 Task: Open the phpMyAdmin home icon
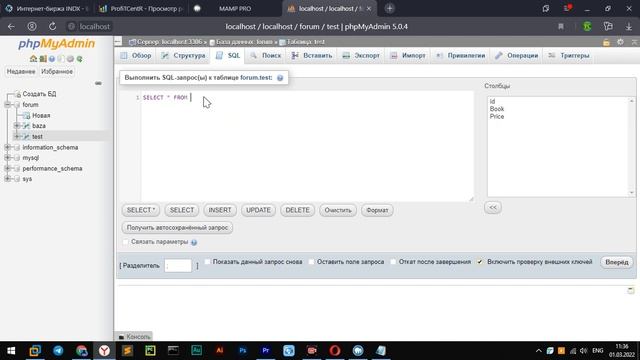coord(33,59)
